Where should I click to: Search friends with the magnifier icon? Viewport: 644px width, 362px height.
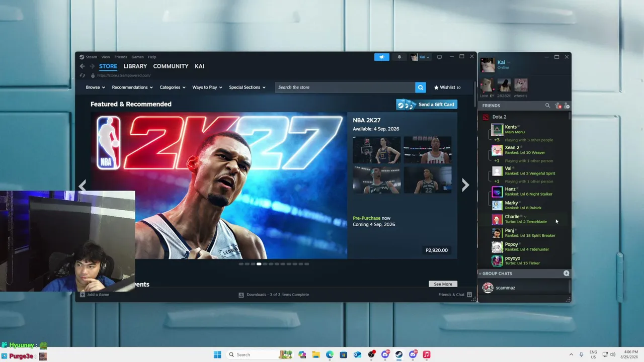click(547, 106)
